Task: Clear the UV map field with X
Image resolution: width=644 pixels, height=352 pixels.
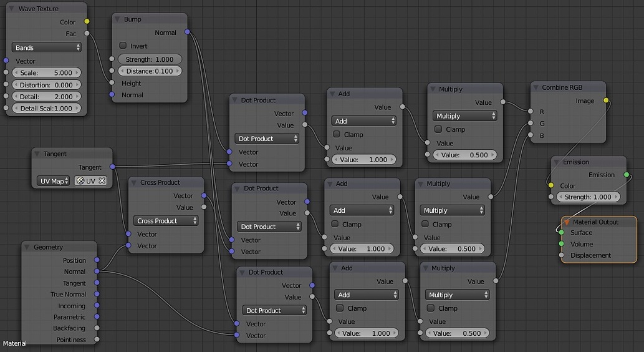Action: point(102,180)
